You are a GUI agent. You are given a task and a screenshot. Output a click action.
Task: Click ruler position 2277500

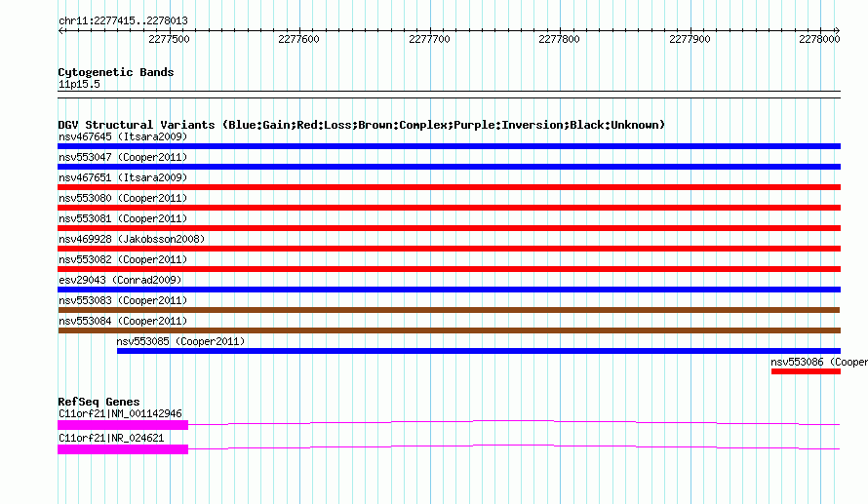pyautogui.click(x=169, y=39)
